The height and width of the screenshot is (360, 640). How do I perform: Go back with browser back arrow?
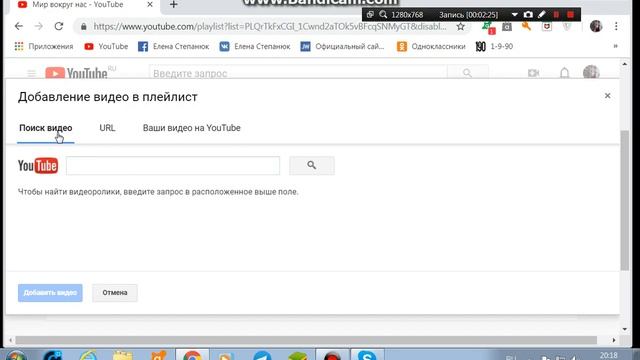[19, 27]
